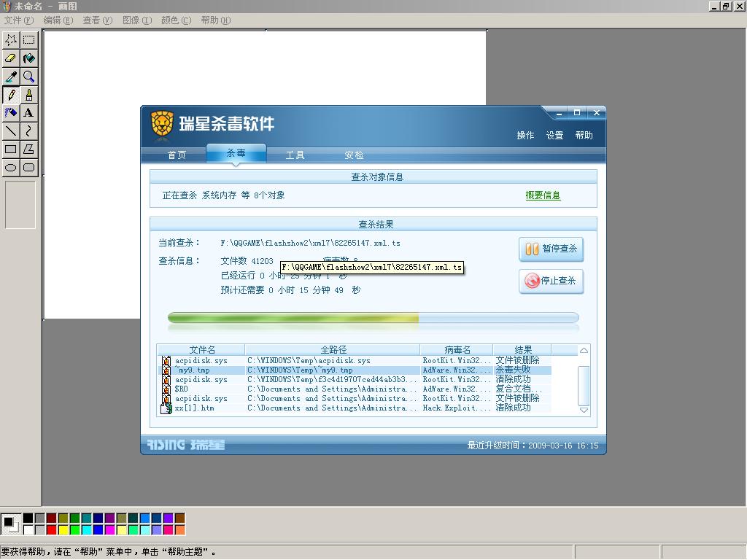Click the 停止查杀 stop scan button
Screen dimensions: 747x560
click(551, 281)
